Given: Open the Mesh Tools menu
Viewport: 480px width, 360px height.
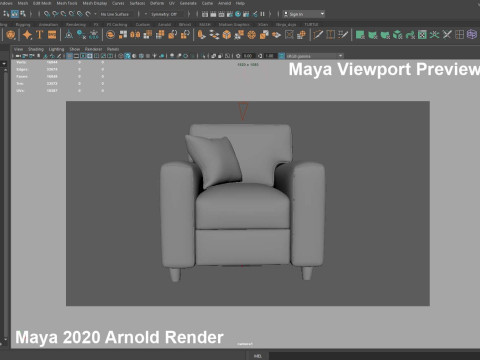Looking at the screenshot, I should point(67,3).
